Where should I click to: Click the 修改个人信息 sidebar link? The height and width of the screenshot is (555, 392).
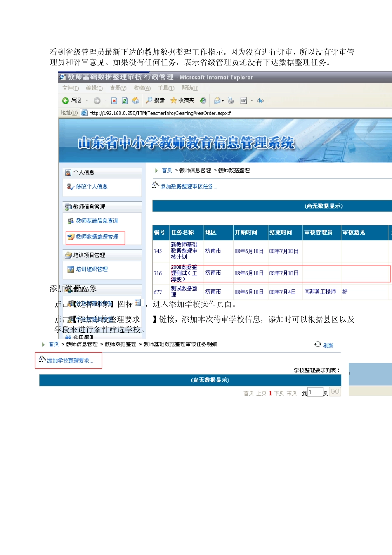click(x=92, y=187)
